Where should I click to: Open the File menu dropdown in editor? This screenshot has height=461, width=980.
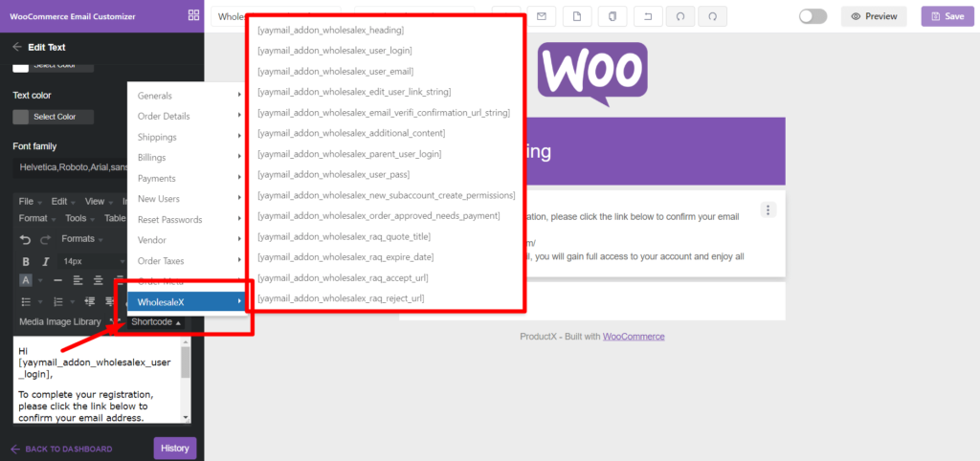click(x=30, y=202)
